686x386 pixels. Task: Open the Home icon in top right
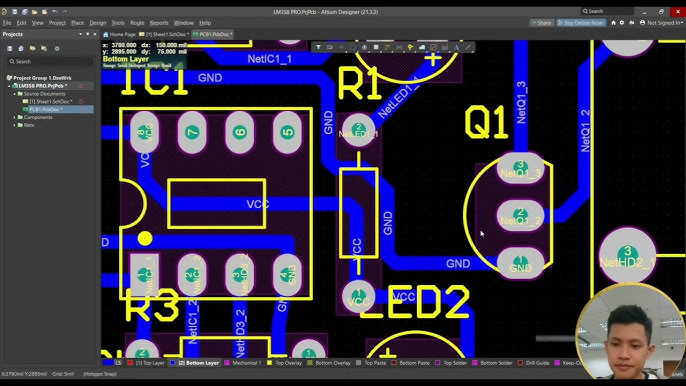[x=613, y=23]
